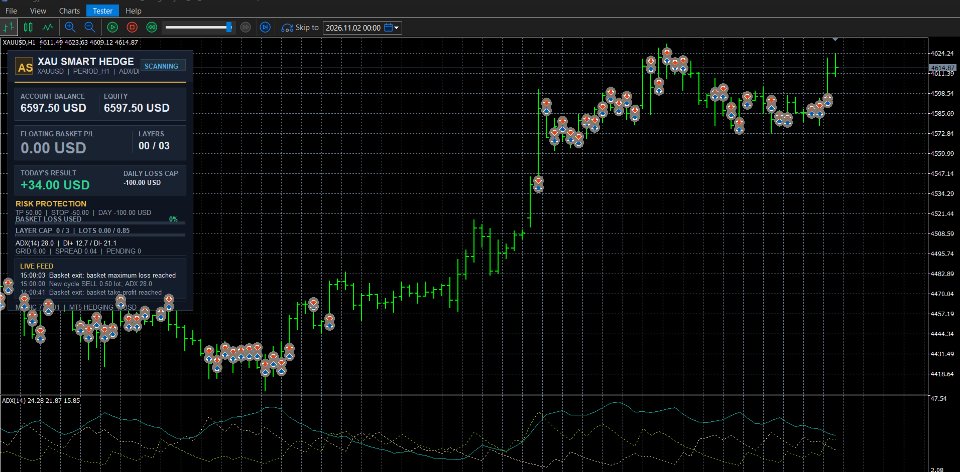Adjust the tester speed slider handle
Screen dimensions: 960x472
(229, 27)
